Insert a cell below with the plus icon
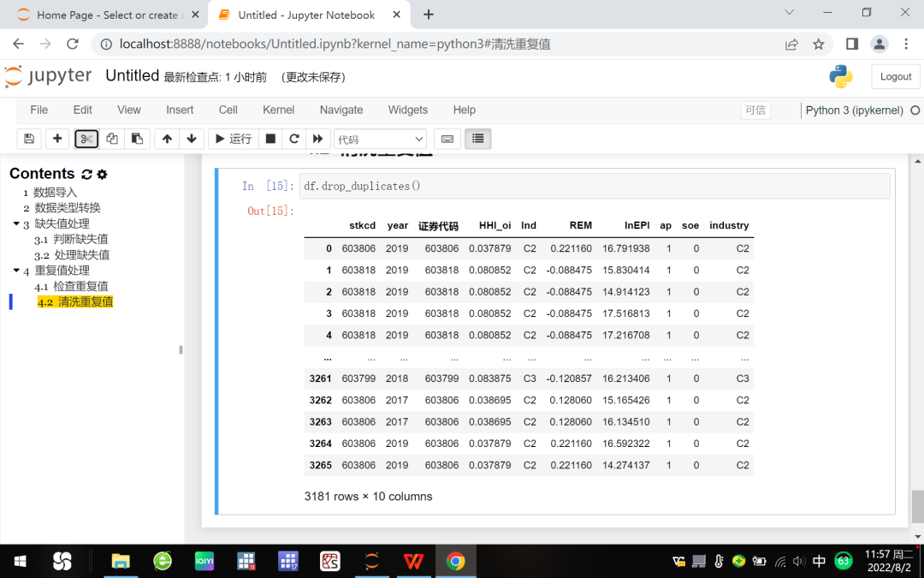924x578 pixels. (x=57, y=139)
